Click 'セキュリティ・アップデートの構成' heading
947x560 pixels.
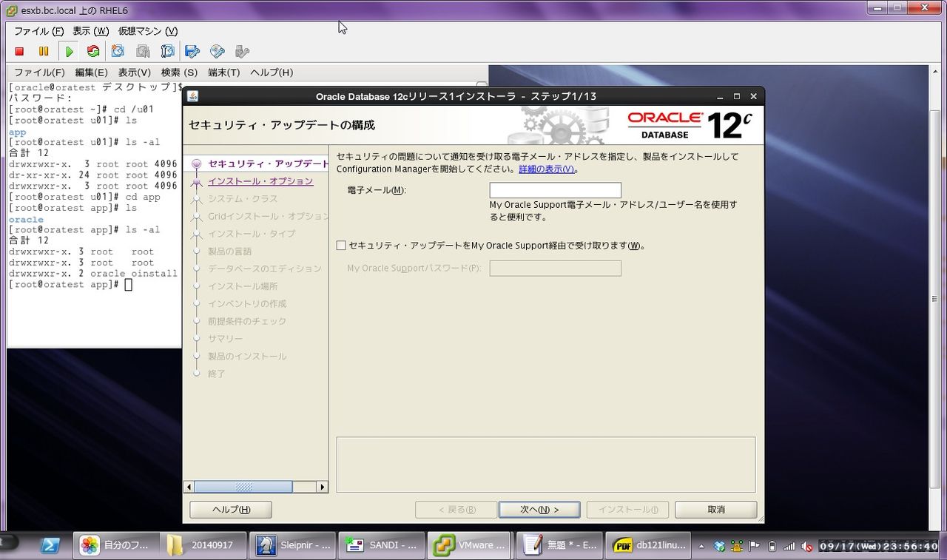(282, 125)
